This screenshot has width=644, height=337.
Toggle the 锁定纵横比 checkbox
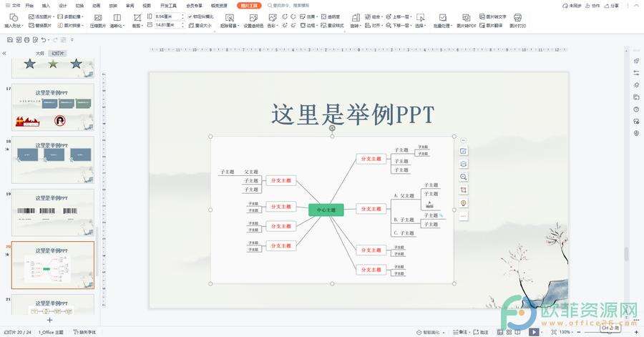pos(201,17)
